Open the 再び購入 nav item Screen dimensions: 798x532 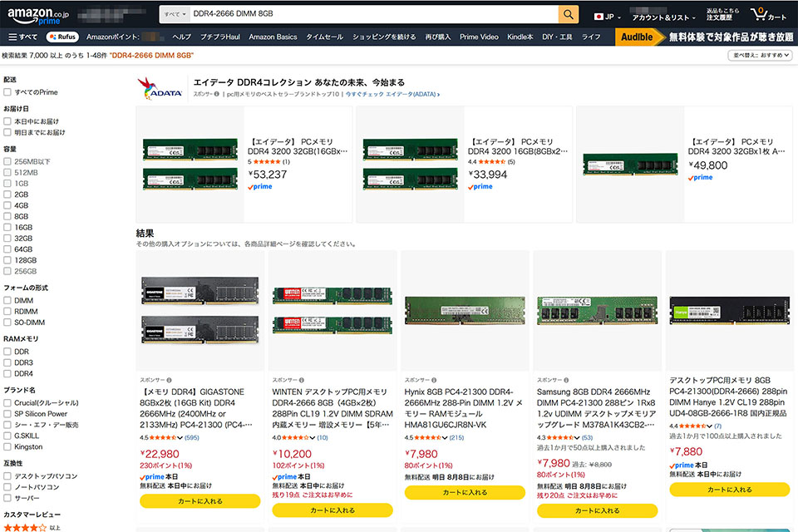pyautogui.click(x=438, y=37)
